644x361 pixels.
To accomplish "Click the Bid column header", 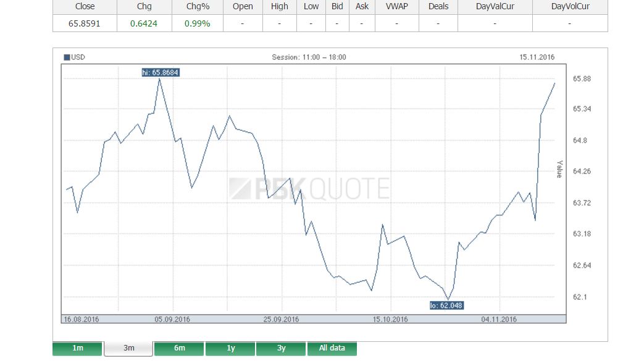I will pos(337,7).
